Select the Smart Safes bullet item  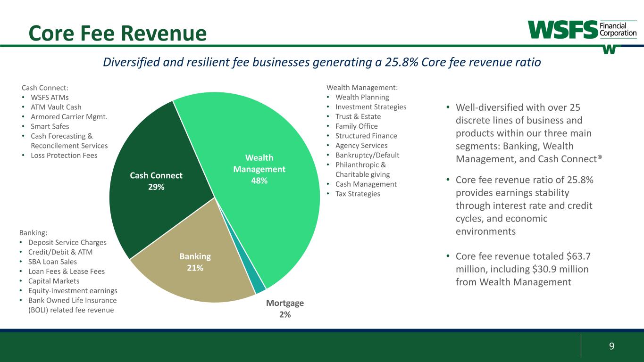50,126
